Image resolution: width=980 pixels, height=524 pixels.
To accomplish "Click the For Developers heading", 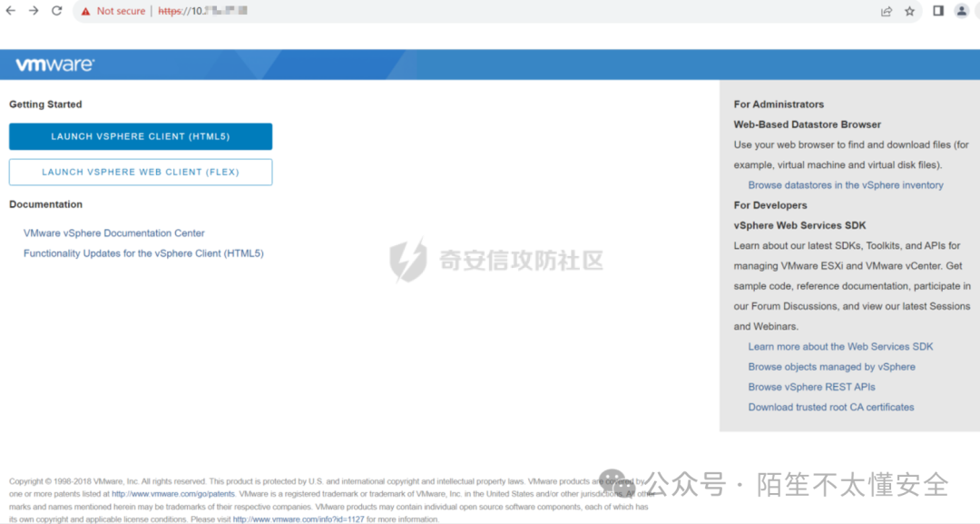I will pos(770,205).
